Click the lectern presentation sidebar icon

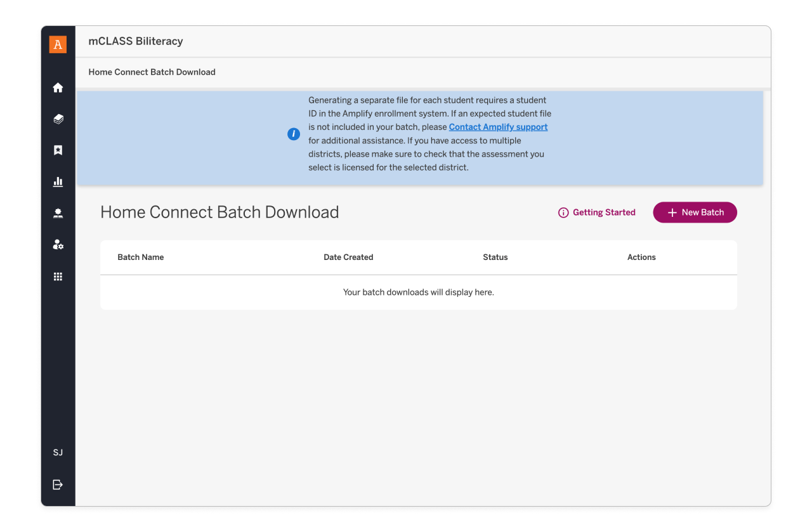(58, 213)
